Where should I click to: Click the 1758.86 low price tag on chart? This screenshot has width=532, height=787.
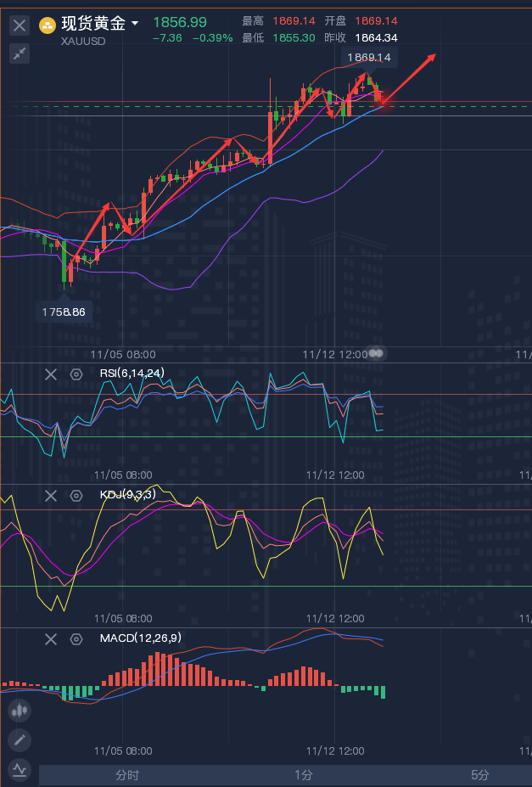pos(64,312)
